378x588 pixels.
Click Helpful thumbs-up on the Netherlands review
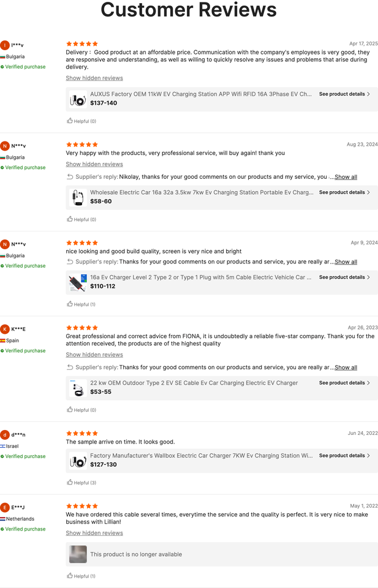point(70,576)
